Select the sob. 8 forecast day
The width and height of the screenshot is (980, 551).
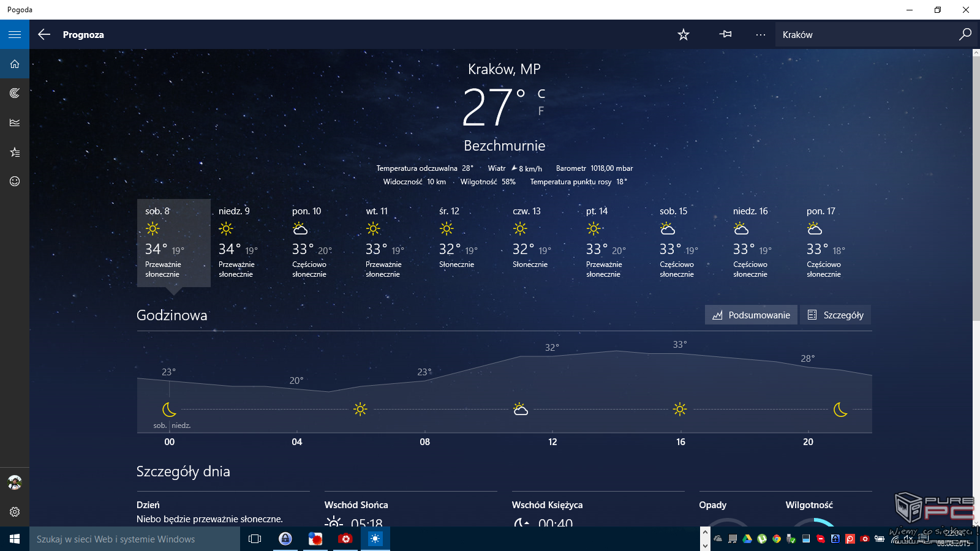click(174, 242)
